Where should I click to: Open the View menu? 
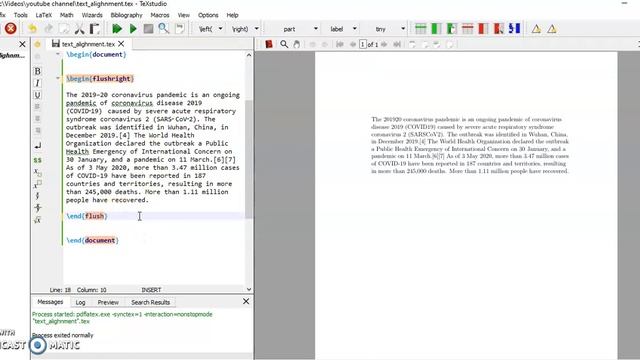184,15
